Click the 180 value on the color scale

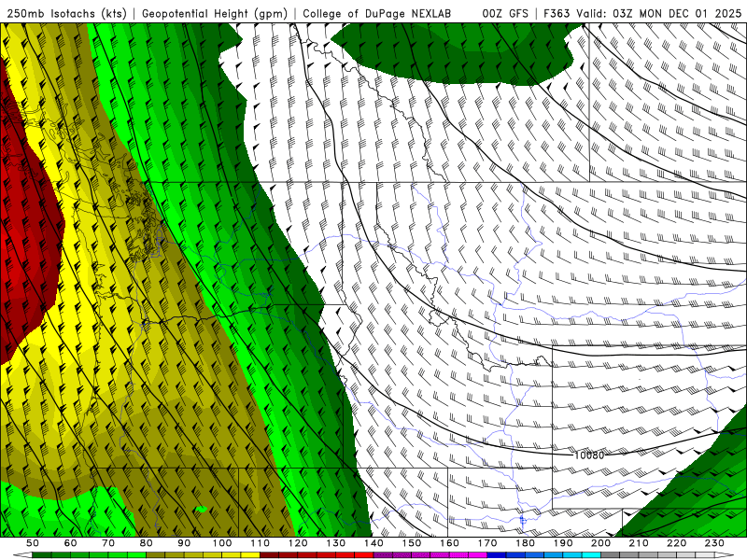coord(525,543)
